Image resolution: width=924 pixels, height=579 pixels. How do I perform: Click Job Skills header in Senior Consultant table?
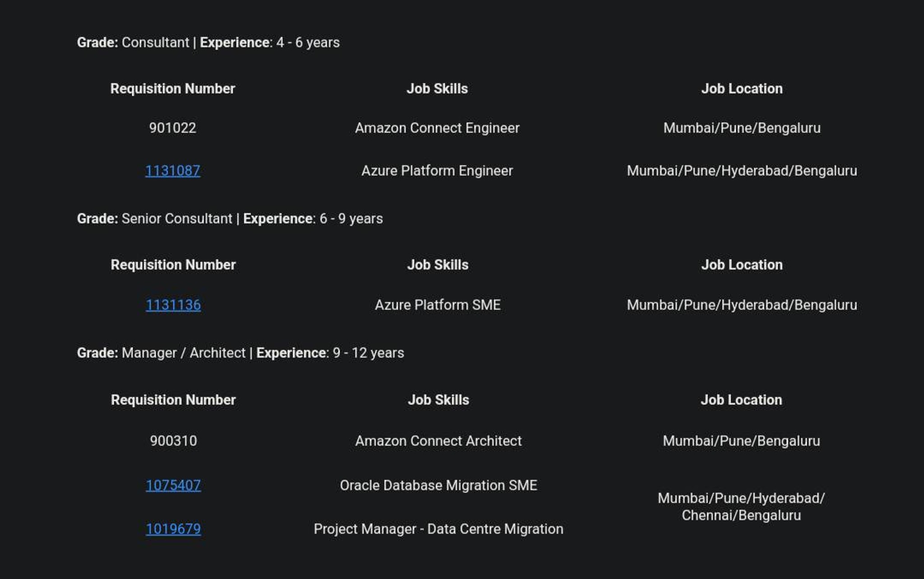click(x=438, y=265)
